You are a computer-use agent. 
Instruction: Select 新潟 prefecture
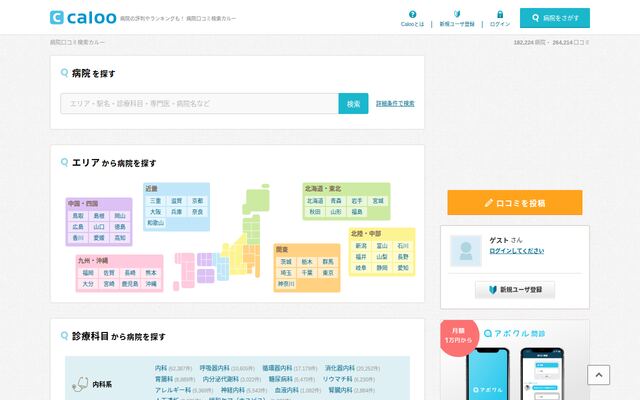[361, 246]
